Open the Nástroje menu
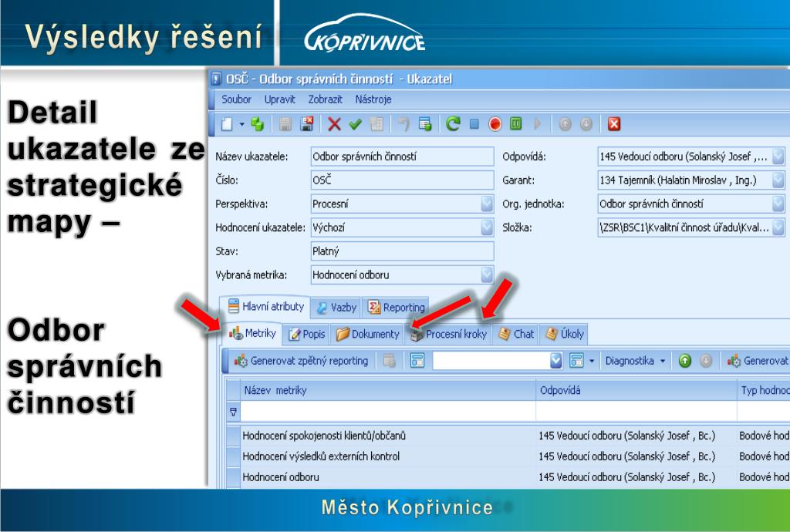 coord(373,99)
